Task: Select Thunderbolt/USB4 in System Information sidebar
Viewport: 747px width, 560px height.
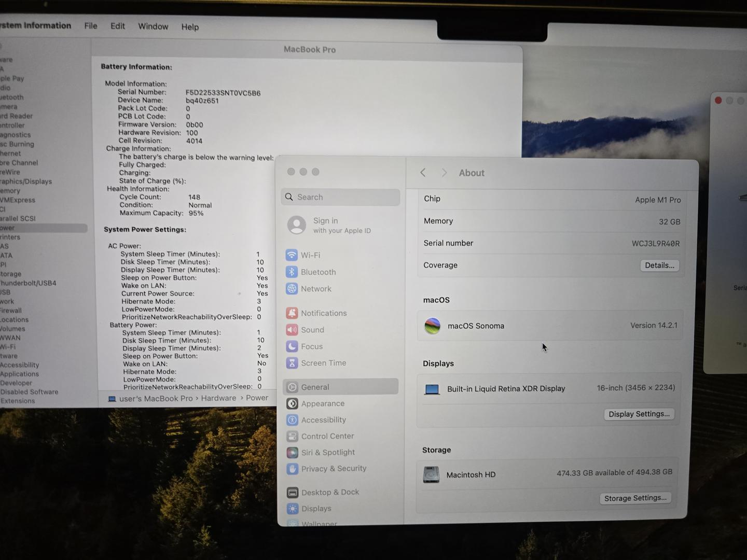Action: coord(28,283)
